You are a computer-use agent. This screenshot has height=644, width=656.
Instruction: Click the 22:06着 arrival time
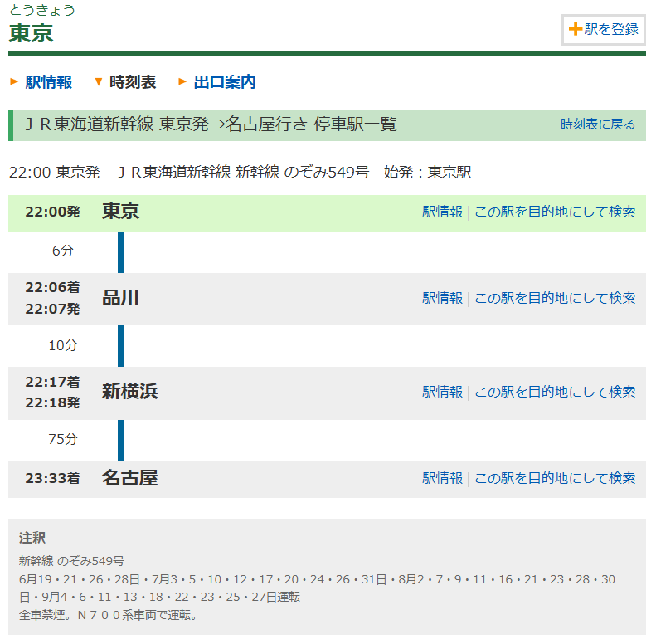(x=52, y=287)
